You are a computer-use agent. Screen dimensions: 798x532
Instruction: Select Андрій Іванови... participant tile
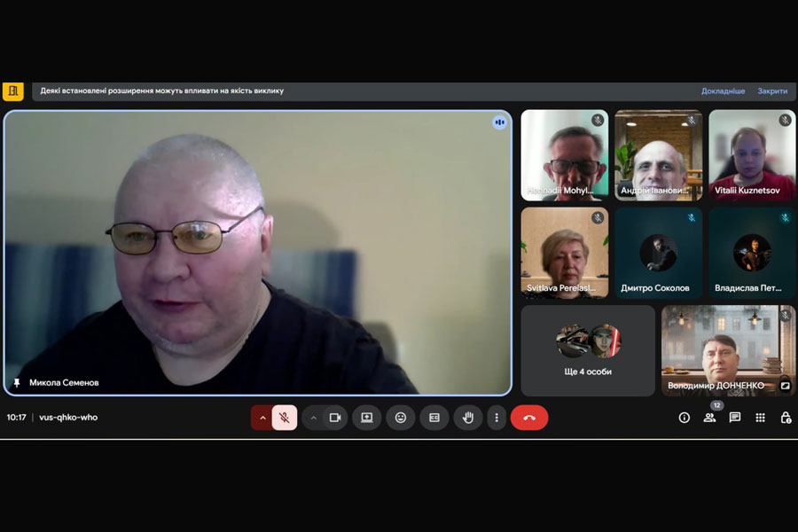658,155
